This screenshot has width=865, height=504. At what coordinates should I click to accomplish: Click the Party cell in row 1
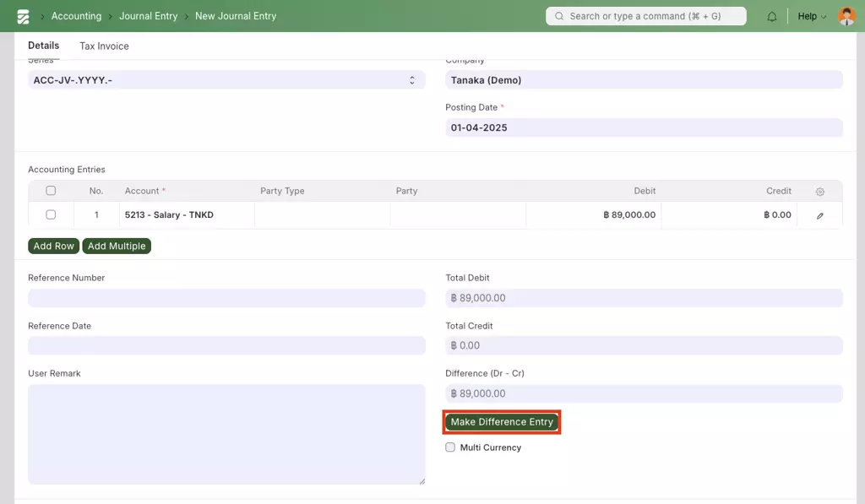(458, 215)
